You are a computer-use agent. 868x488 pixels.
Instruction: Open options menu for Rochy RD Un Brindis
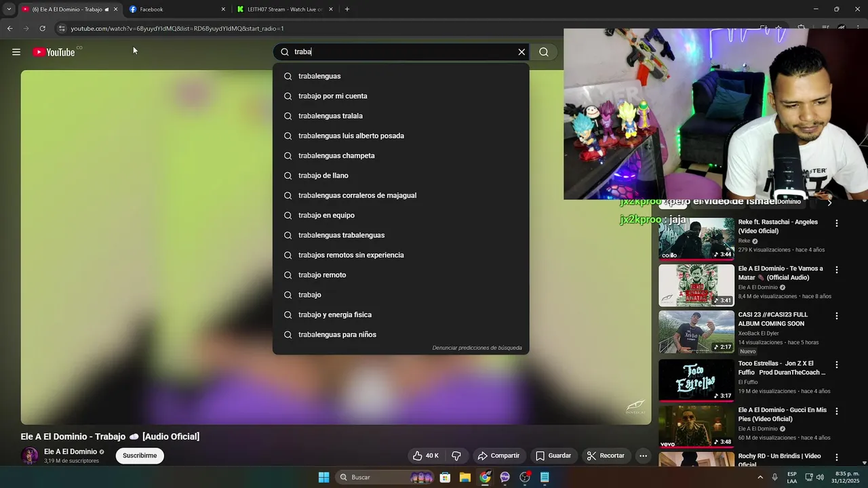tap(837, 457)
